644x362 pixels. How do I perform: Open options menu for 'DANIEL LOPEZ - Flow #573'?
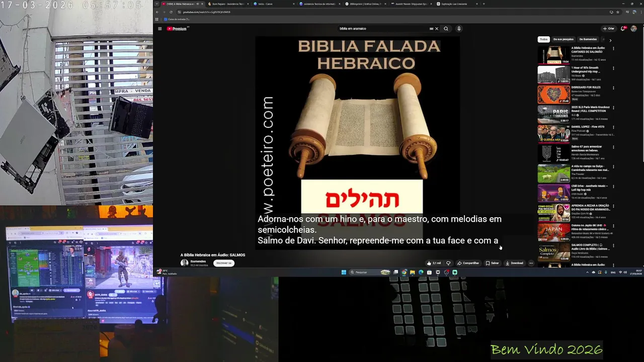(x=613, y=127)
